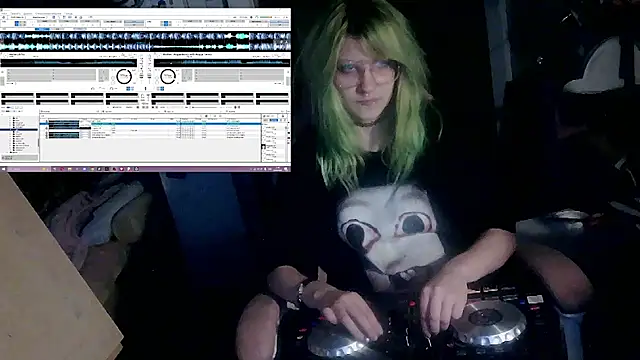Click the lower track's waveform preview thumbnail
The width and height of the screenshot is (640, 360).
click(64, 135)
